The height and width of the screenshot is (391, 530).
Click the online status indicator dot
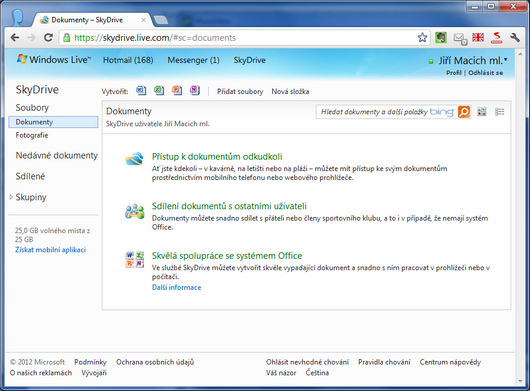[431, 62]
